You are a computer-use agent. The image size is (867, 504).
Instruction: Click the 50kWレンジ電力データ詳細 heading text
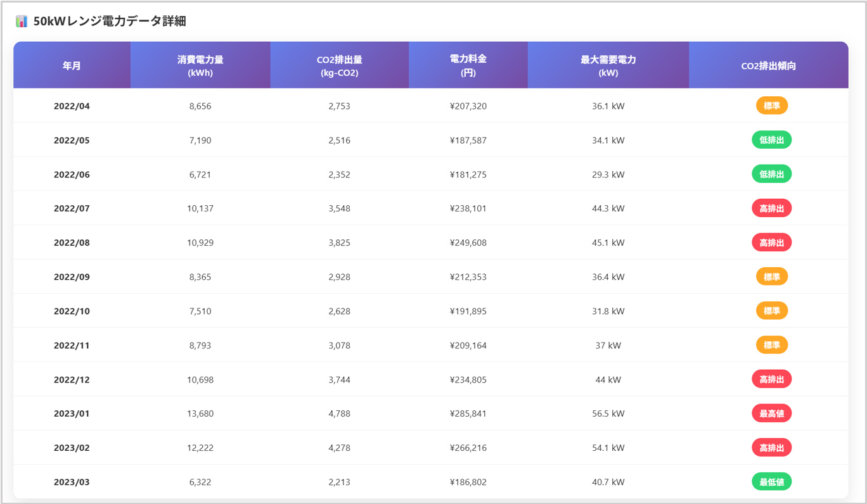(x=110, y=22)
